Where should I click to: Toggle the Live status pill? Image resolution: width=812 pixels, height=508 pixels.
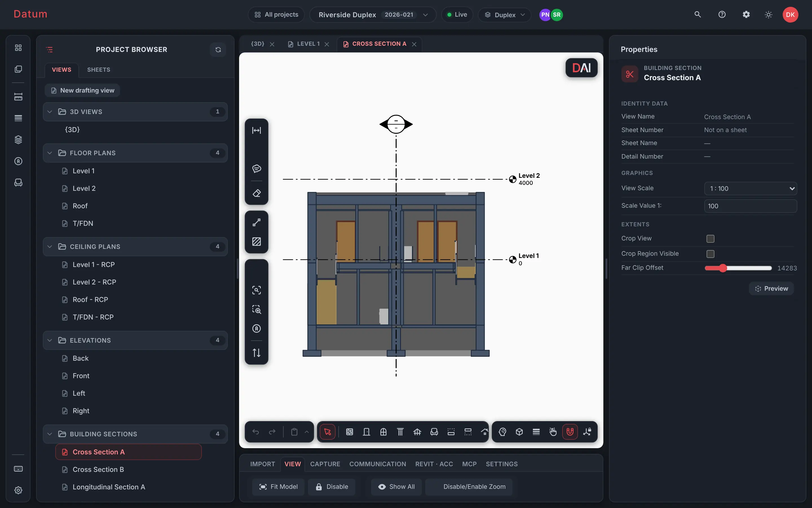pos(457,15)
